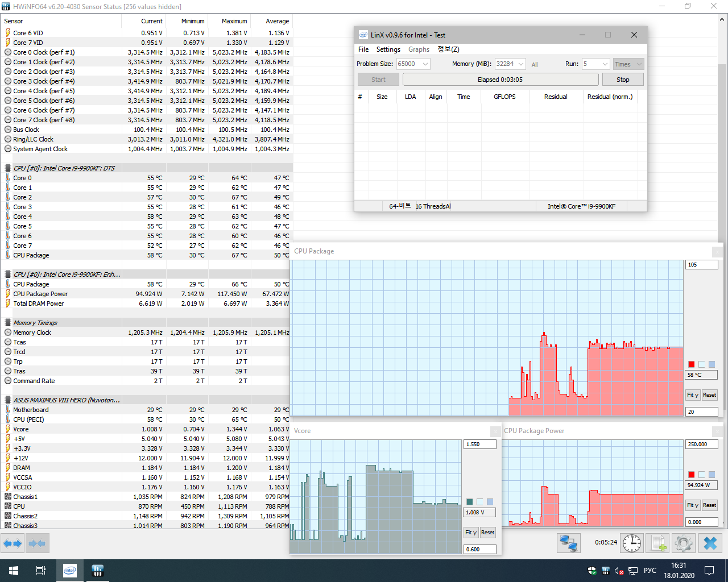The width and height of the screenshot is (728, 582).
Task: Open the 정보(Z) menu in LinX
Action: click(448, 49)
